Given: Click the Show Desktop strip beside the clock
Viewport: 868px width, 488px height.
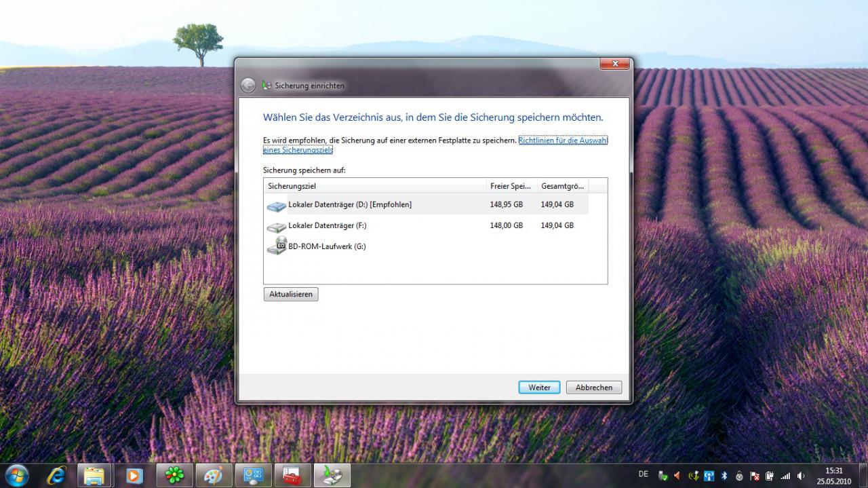Looking at the screenshot, I should point(863,475).
